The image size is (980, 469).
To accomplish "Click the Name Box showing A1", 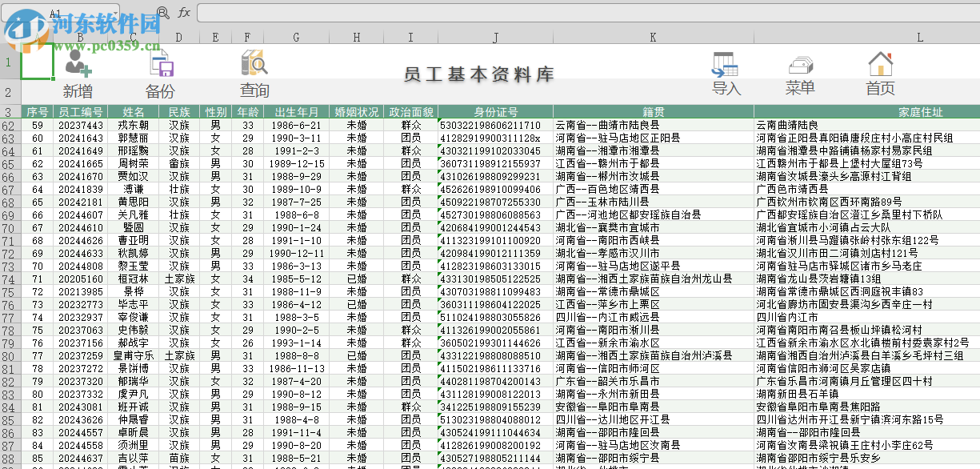I will click(56, 12).
